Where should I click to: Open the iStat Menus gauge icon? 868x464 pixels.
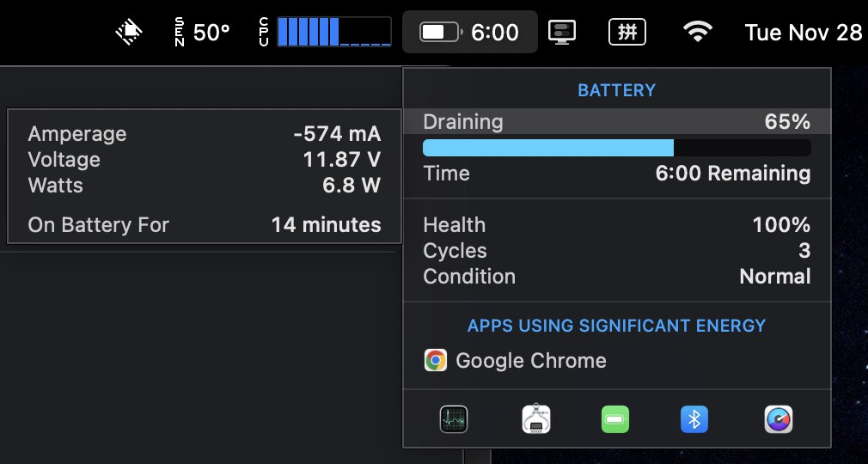(778, 419)
